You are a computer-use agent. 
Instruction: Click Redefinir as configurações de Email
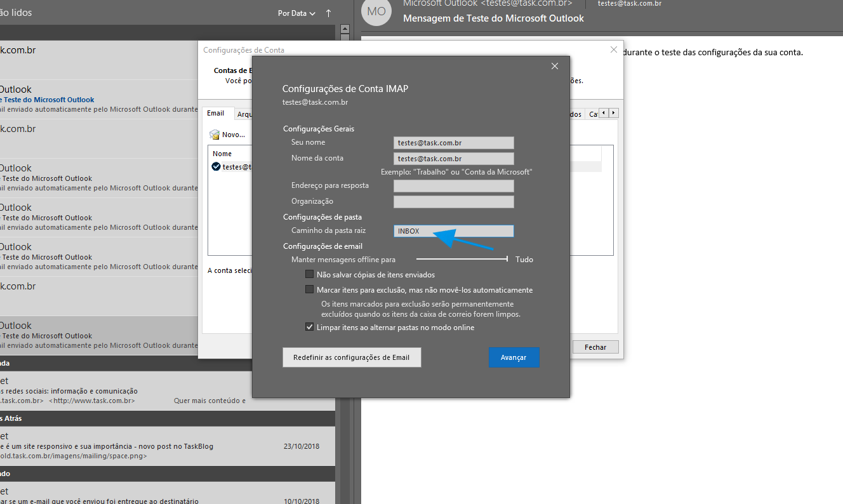pos(352,357)
